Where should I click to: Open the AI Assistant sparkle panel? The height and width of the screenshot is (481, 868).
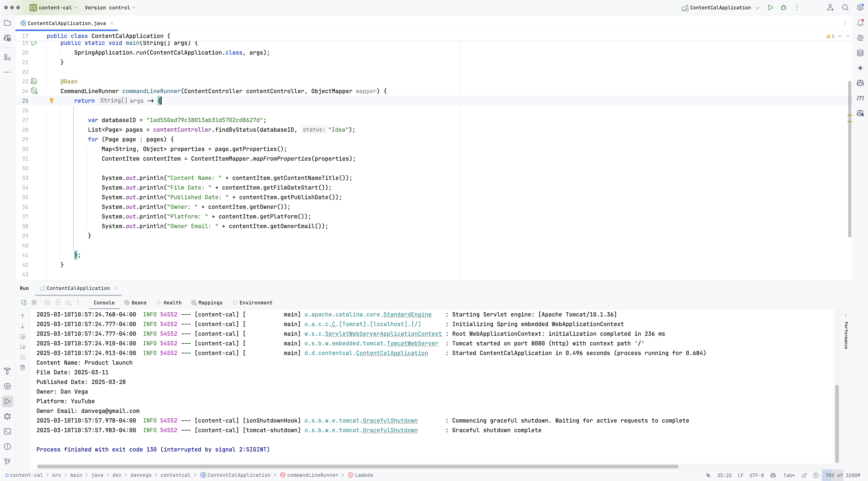(860, 68)
